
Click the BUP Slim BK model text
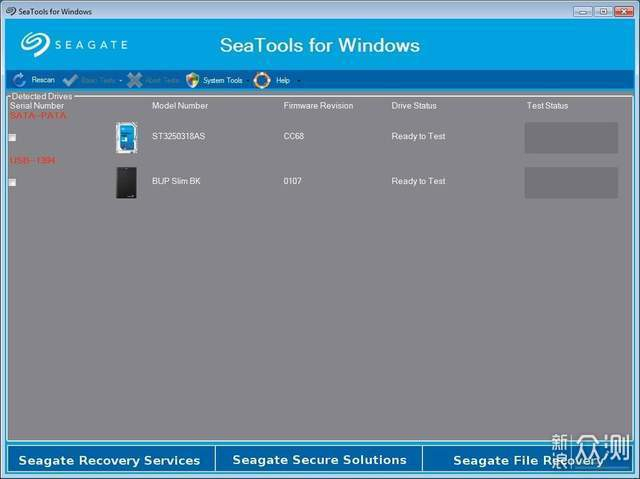coord(176,181)
